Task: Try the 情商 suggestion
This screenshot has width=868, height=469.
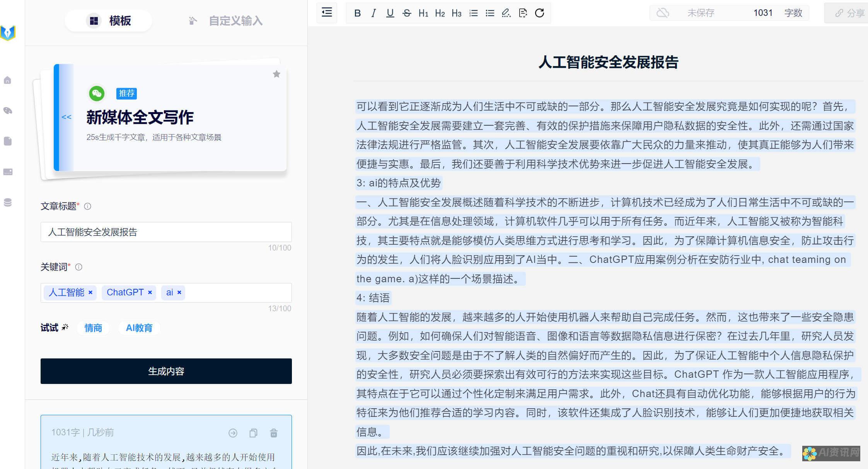Action: (93, 328)
